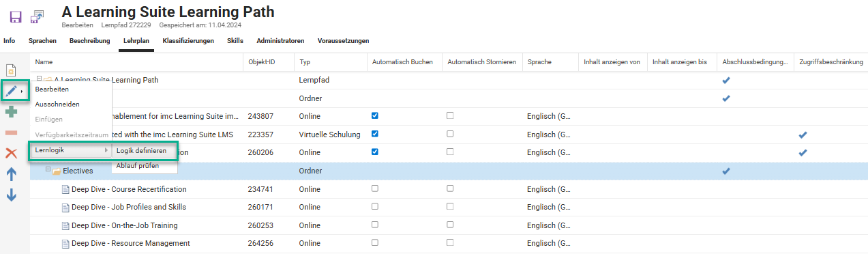868x254 pixels.
Task: Click the Lernpfad type cell
Action: (x=331, y=80)
